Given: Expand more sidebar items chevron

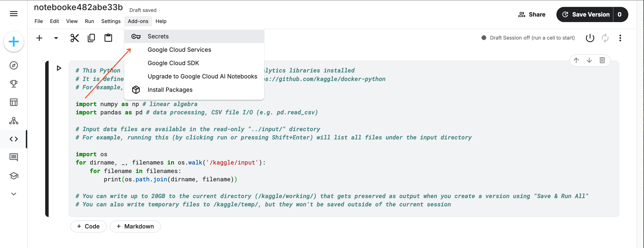Looking at the screenshot, I should 14,194.
